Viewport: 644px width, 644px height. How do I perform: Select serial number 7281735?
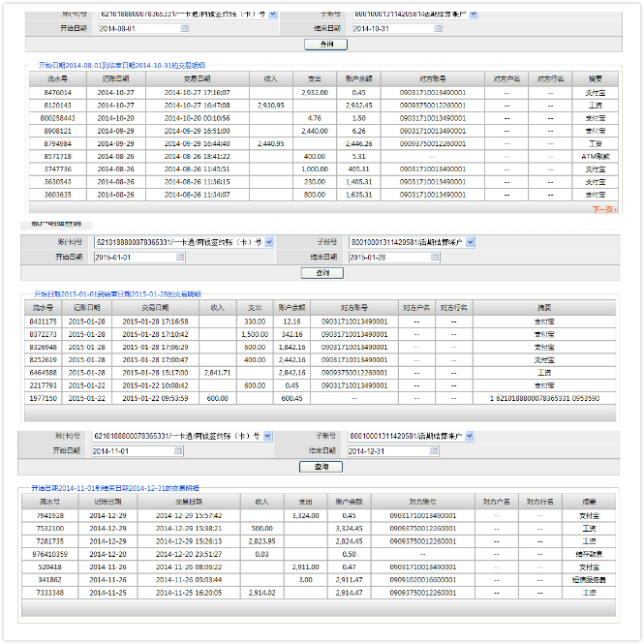point(50,541)
